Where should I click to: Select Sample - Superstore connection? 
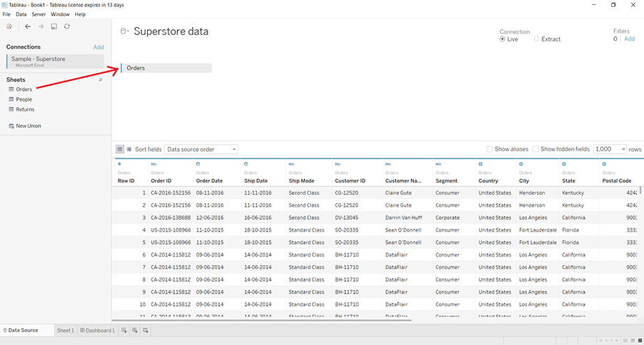click(55, 61)
